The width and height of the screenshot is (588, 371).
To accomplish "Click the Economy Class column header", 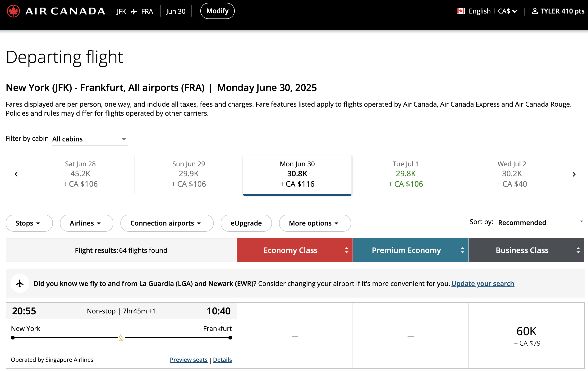I will click(x=295, y=250).
